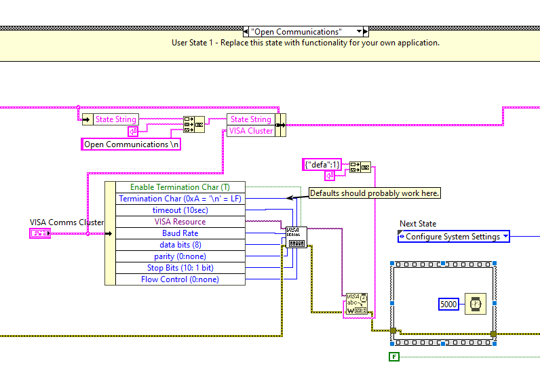Edit the 5000 numeric constant
This screenshot has height=392, width=540.
coord(448,305)
